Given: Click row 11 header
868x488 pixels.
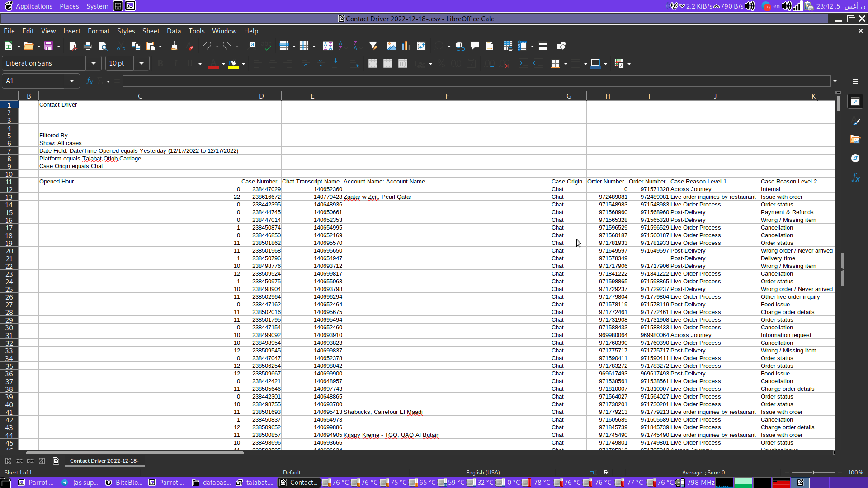Looking at the screenshot, I should 9,182.
